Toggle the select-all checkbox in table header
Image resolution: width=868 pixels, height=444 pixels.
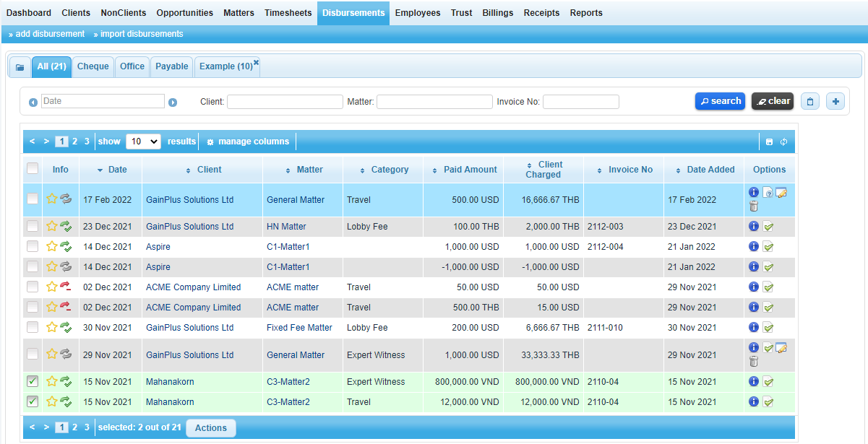[x=33, y=169]
